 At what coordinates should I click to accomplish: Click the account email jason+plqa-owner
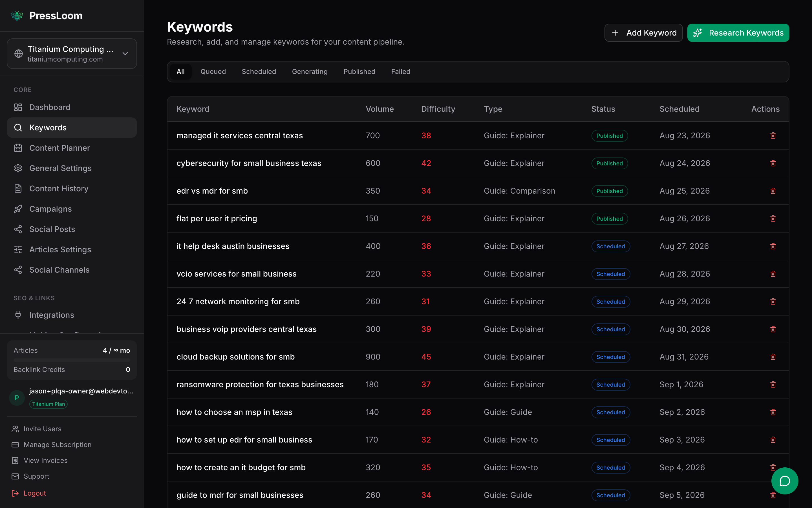pyautogui.click(x=81, y=391)
